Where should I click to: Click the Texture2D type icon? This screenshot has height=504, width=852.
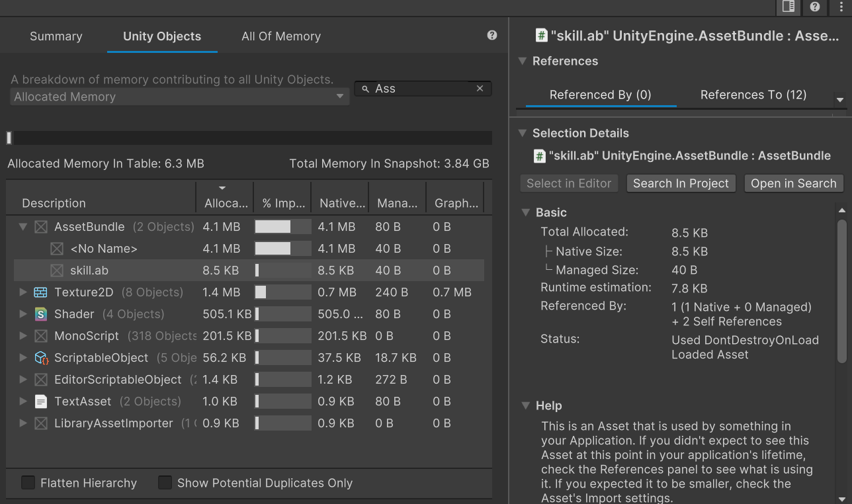[x=41, y=292]
